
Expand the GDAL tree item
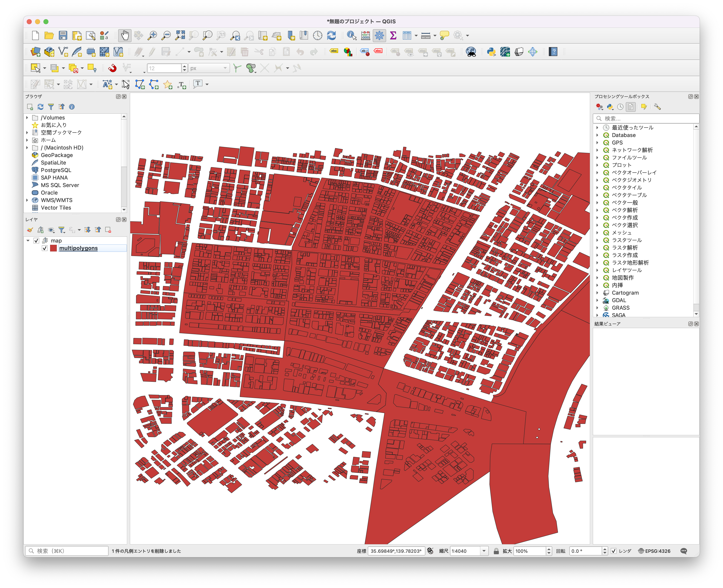(x=598, y=300)
